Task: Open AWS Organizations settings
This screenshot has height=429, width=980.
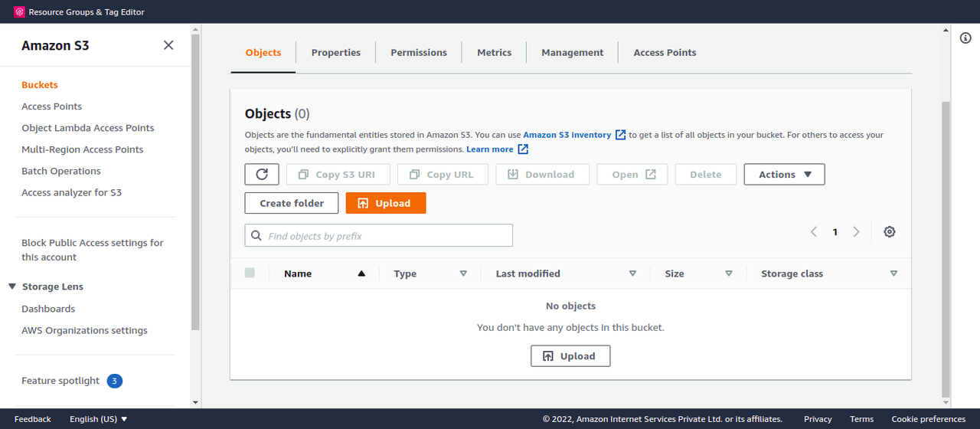Action: 85,330
